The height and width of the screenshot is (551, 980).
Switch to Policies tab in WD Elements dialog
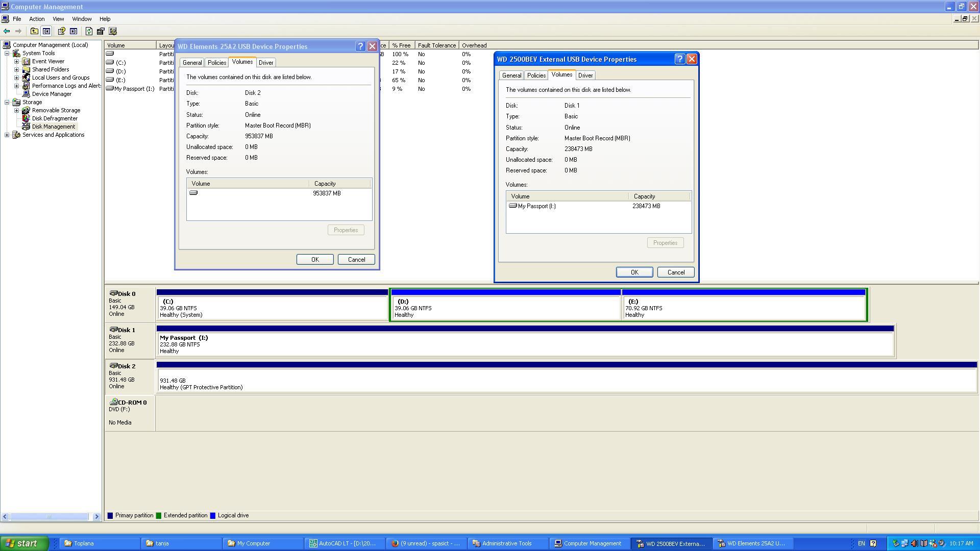(x=217, y=63)
